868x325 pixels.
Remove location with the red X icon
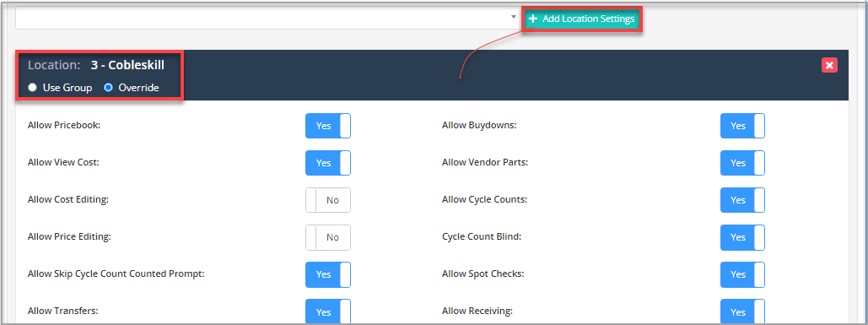[829, 65]
